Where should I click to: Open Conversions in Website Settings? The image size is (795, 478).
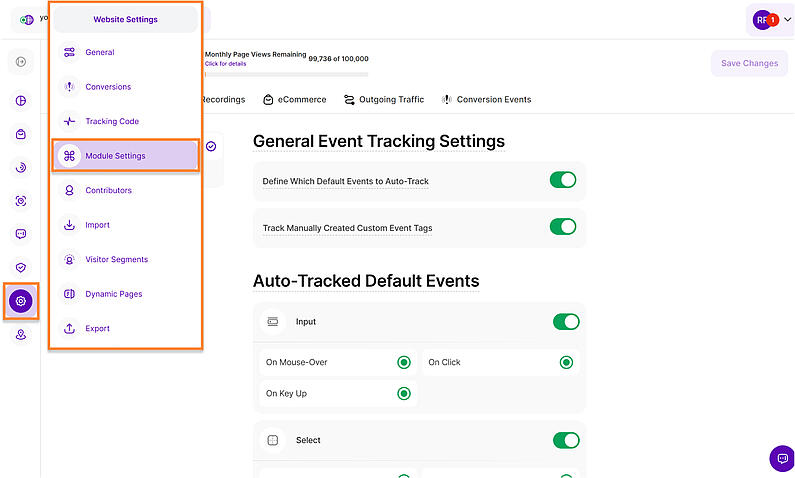click(125, 87)
